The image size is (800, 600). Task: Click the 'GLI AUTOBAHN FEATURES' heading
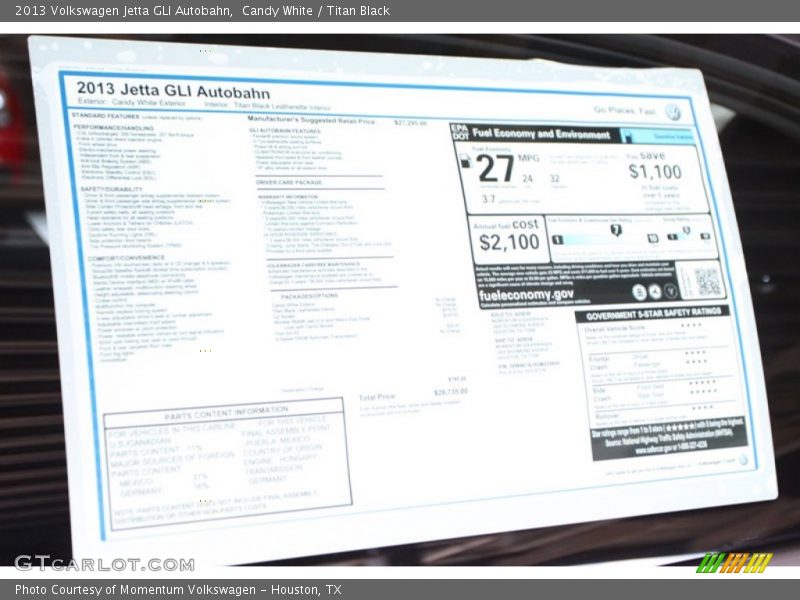[x=285, y=131]
